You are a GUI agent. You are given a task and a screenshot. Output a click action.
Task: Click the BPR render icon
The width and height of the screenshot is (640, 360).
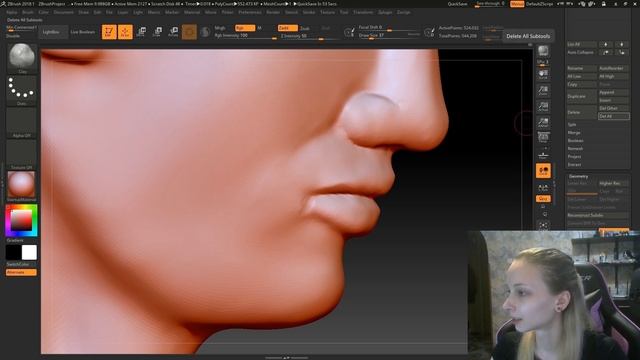tap(543, 51)
